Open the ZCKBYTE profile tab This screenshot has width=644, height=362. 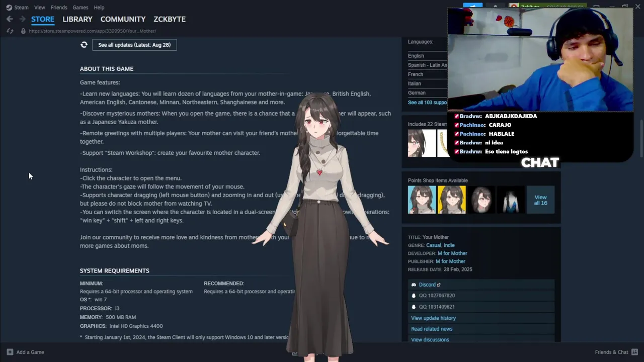(170, 19)
